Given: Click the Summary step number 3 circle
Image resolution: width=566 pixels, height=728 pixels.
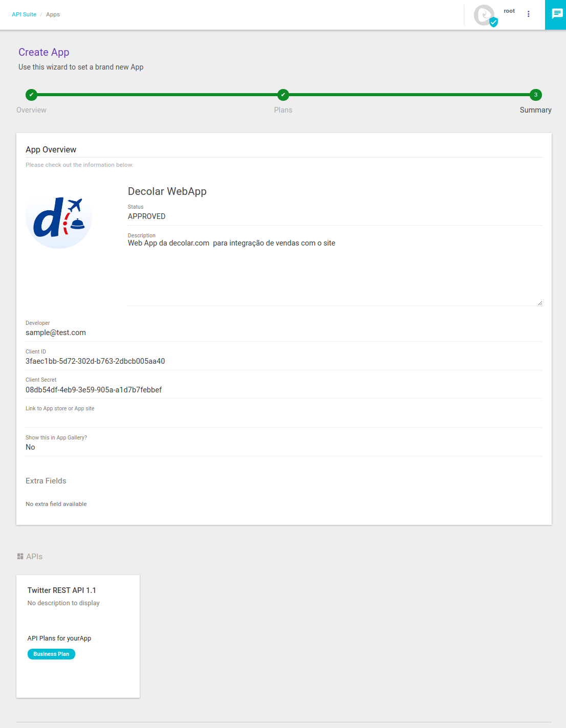Looking at the screenshot, I should pos(535,95).
